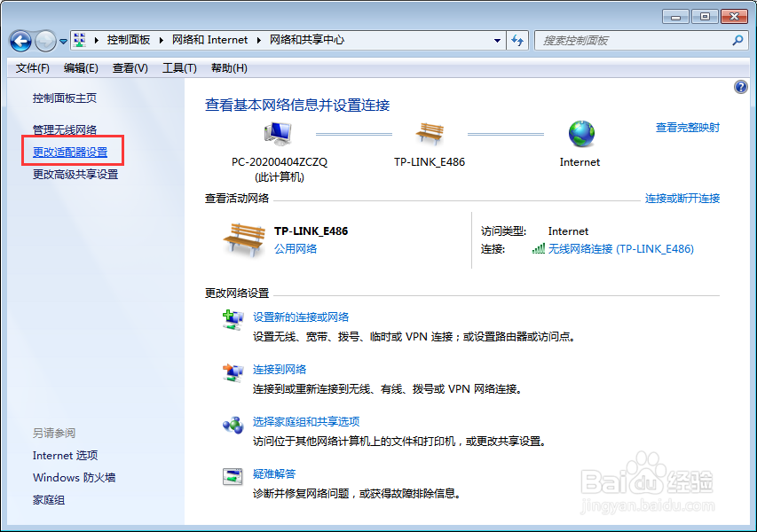Click the Control Panel icon in address bar
Viewport: 757px width, 532px height.
point(80,40)
